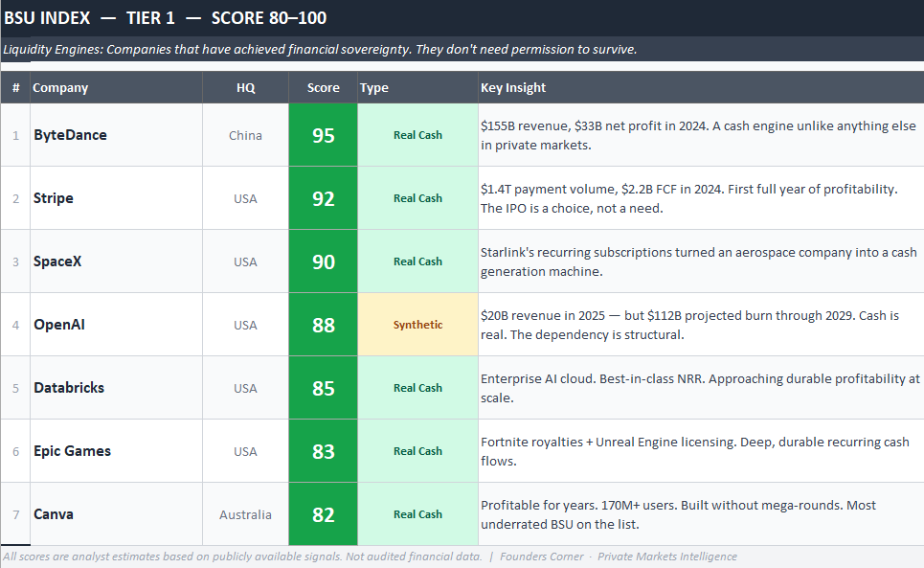Click the '$155B revenue' insight cell
This screenshot has height=568, width=924.
coord(701,135)
